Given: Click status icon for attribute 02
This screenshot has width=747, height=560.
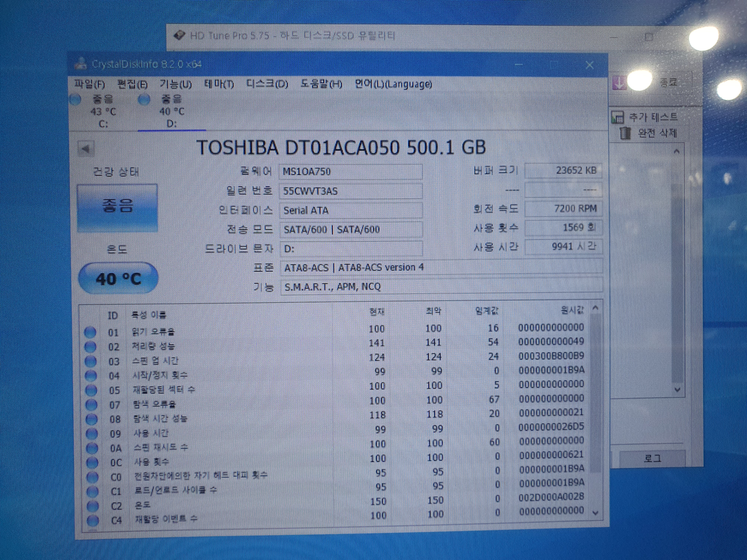Looking at the screenshot, I should 90,347.
